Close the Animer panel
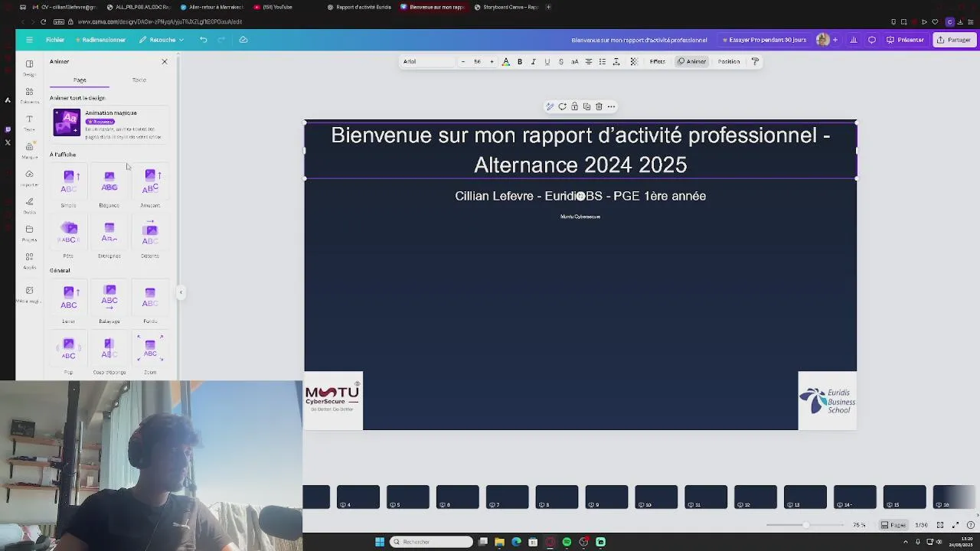 [x=164, y=61]
